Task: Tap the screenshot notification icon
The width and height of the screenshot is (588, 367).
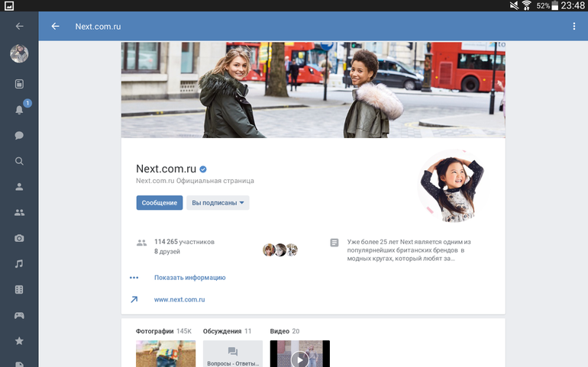Action: pyautogui.click(x=9, y=5)
